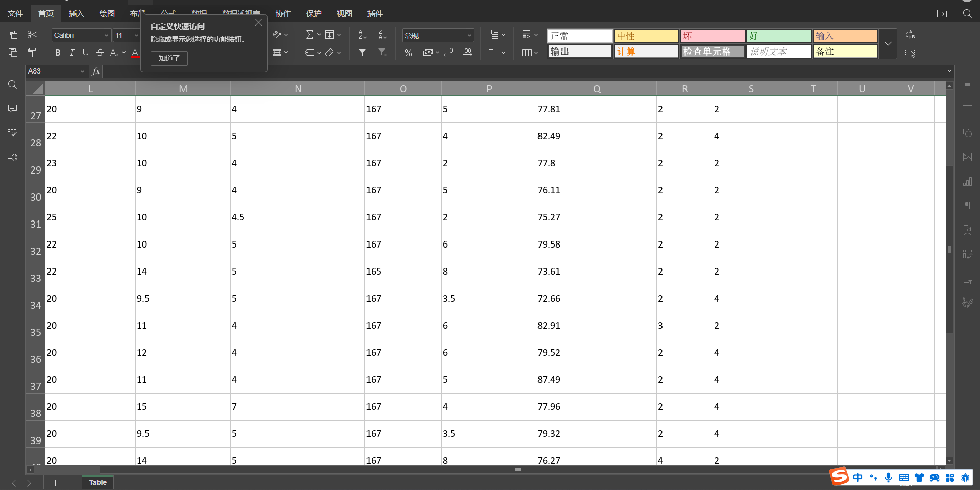
Task: Click the Clear Filter icon
Action: click(x=382, y=52)
